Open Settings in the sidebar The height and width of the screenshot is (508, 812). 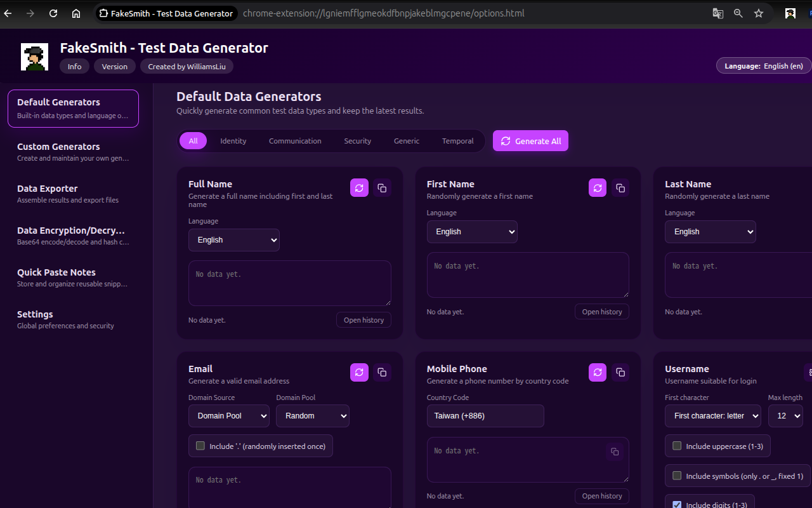[73, 319]
